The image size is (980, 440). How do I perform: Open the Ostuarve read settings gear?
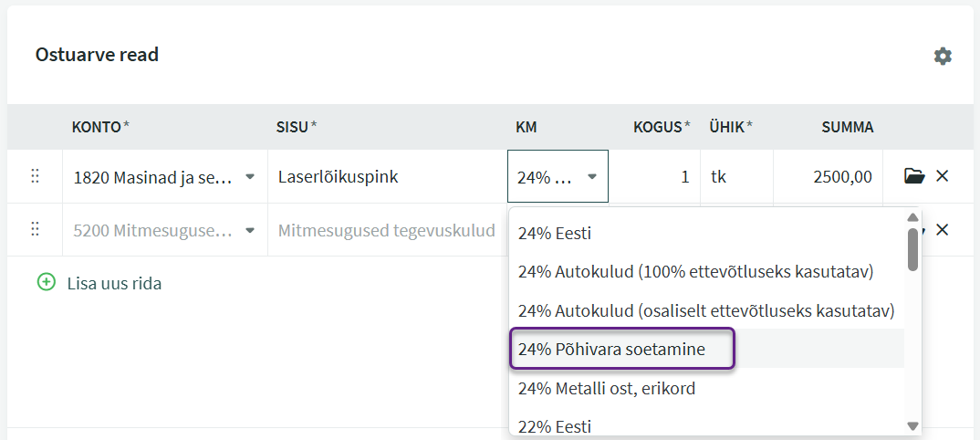tap(943, 57)
